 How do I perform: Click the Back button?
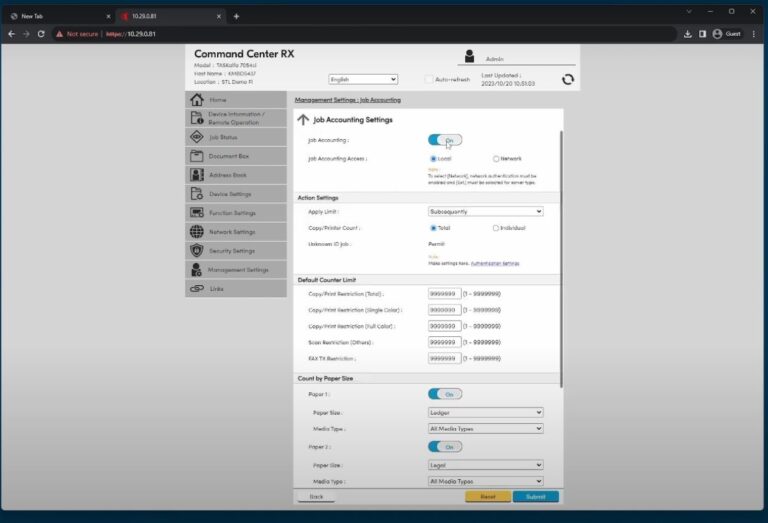tap(316, 497)
